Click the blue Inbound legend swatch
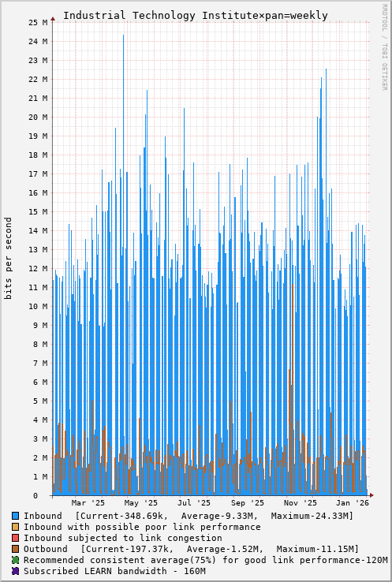392x582 pixels. tap(15, 516)
